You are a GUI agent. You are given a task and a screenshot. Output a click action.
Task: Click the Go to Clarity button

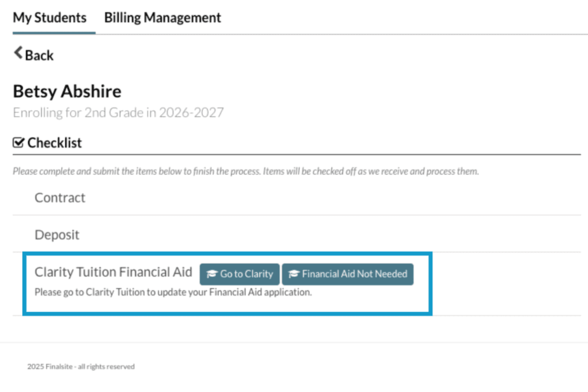(239, 274)
